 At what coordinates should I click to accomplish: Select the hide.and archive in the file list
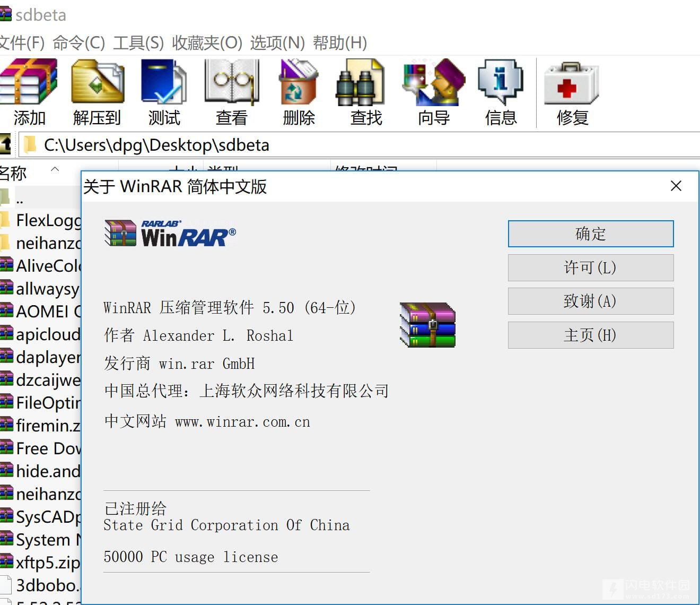click(40, 471)
